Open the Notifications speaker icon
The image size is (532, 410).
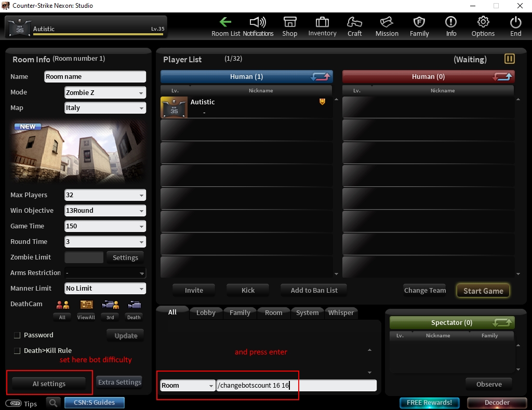pos(258,23)
